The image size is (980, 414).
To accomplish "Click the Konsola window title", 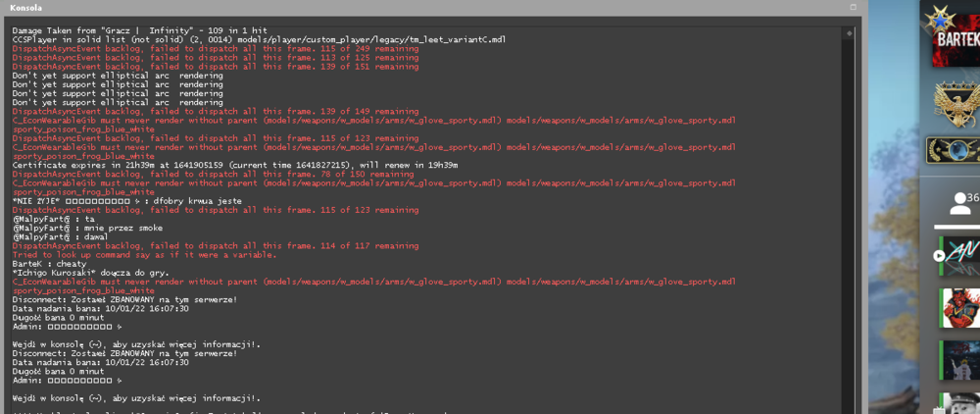I will coord(25,8).
